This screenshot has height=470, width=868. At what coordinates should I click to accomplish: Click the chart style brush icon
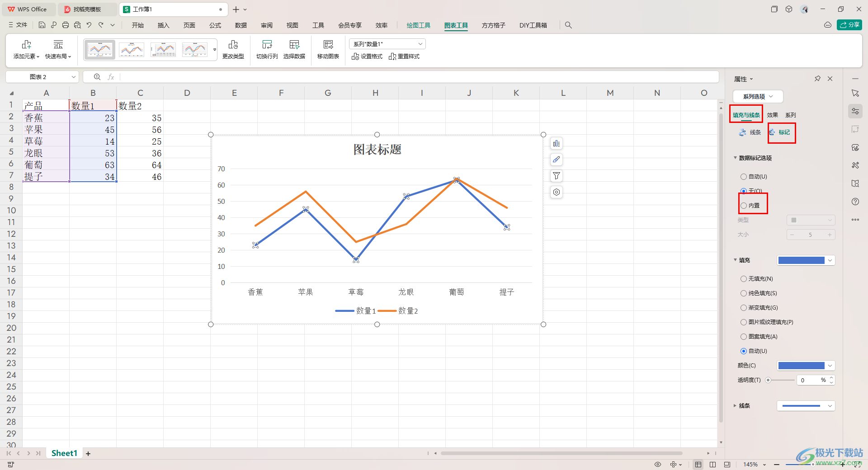coord(557,160)
